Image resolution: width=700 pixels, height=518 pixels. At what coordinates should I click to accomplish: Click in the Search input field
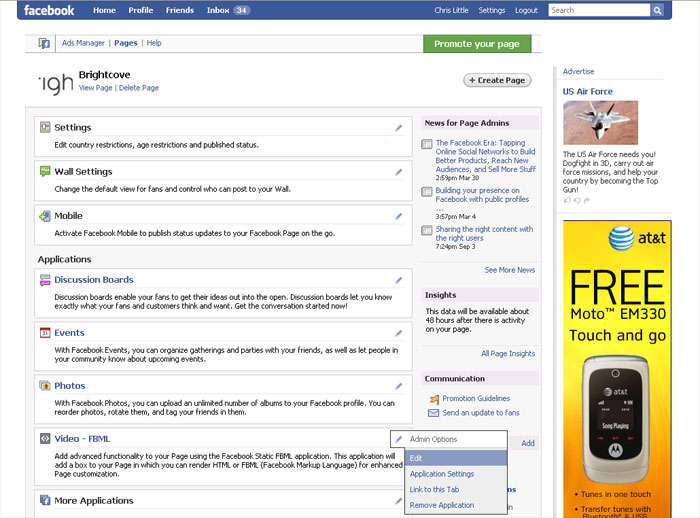coord(599,10)
